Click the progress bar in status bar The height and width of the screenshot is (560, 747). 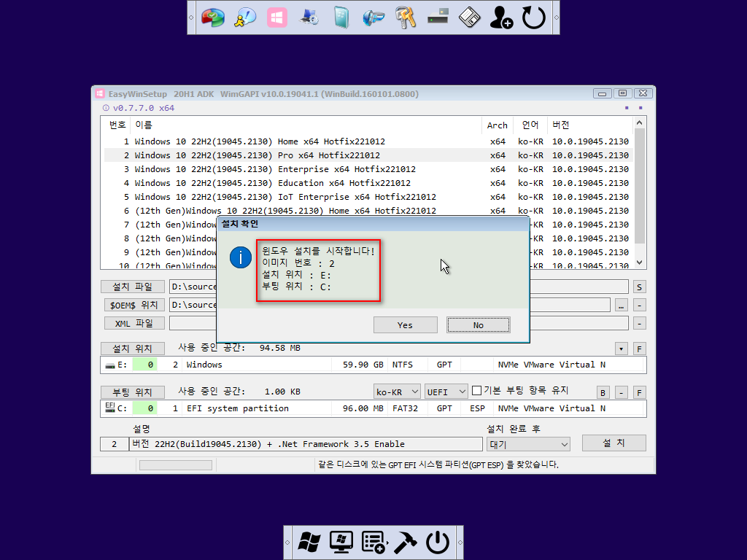point(176,465)
